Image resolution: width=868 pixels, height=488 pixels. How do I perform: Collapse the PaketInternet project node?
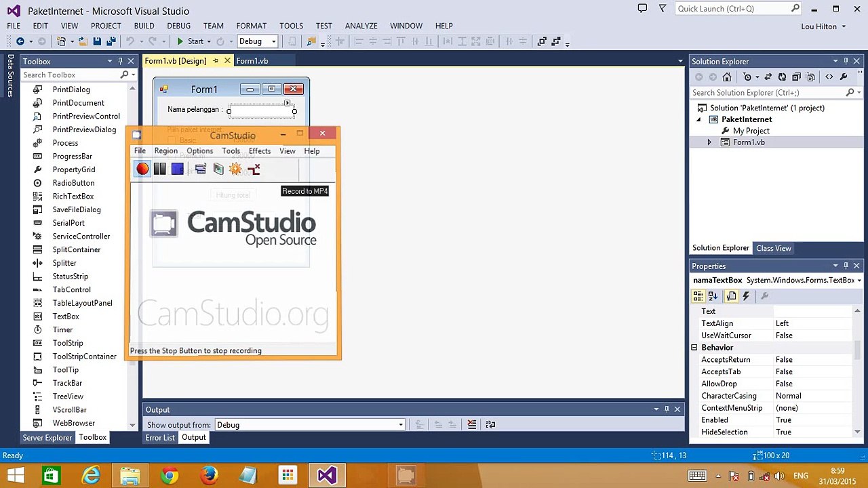coord(698,119)
